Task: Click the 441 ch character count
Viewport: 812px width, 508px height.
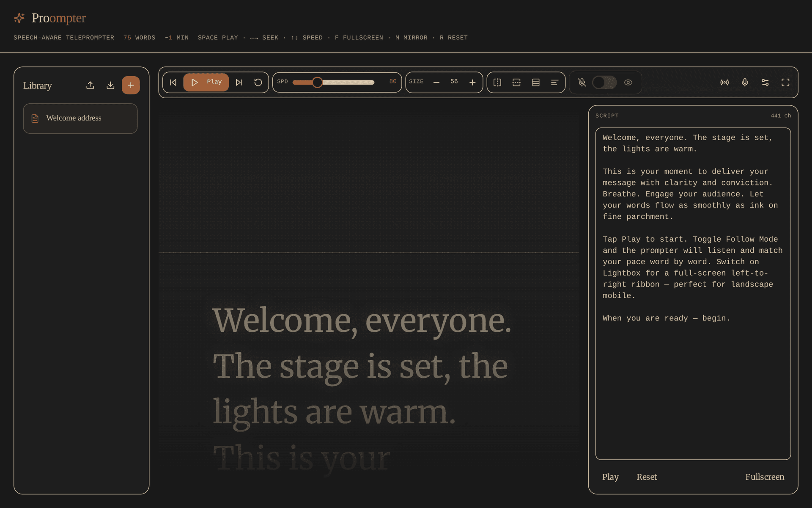Action: (781, 116)
